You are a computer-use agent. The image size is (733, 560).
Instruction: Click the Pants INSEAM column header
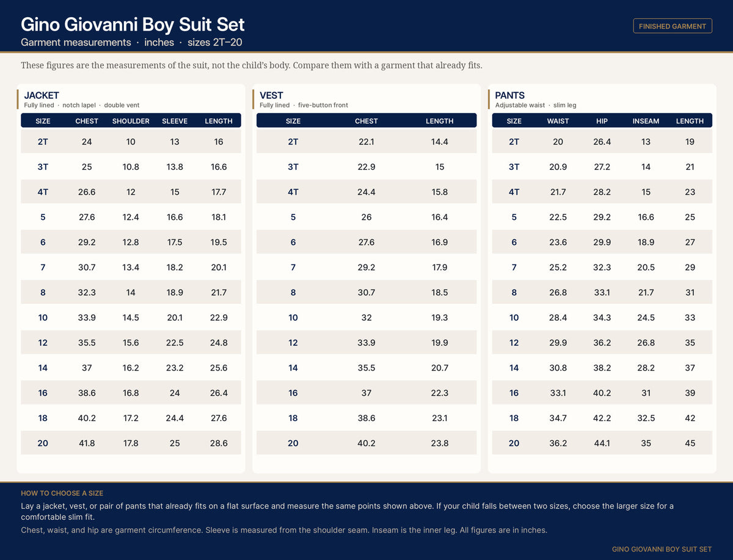(646, 121)
